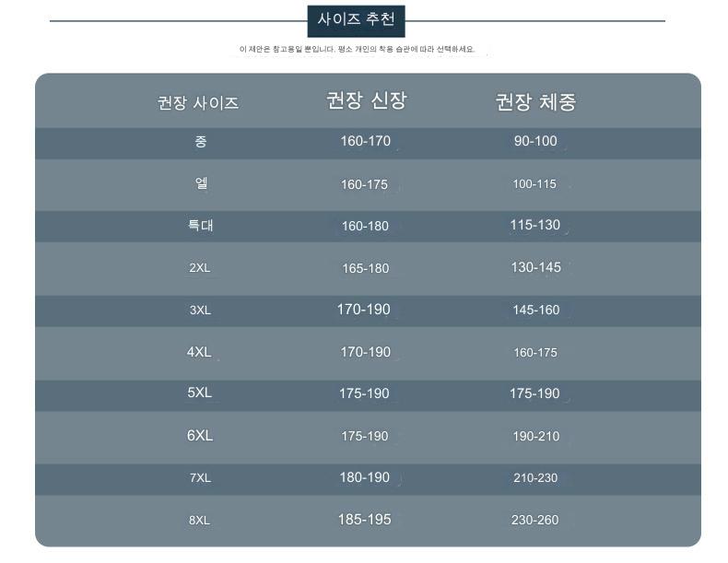
Task: Click the 4XL size label
Action: coord(199,352)
